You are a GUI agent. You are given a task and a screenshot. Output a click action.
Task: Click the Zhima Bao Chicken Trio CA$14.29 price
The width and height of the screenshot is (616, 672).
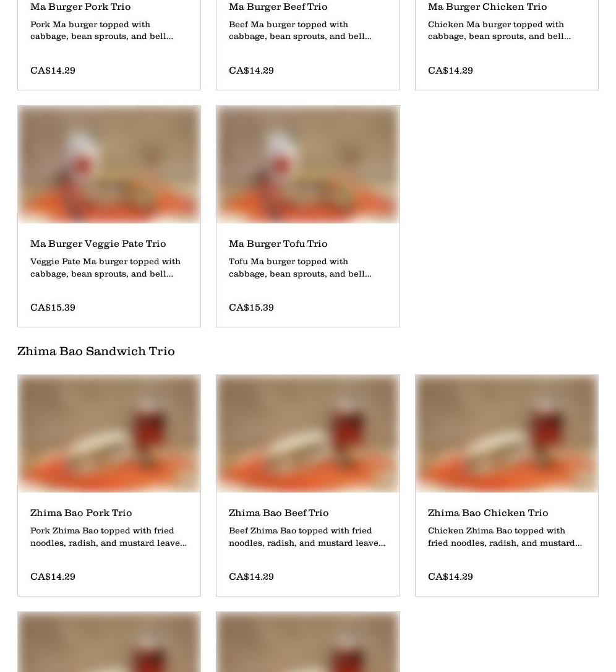coord(450,577)
